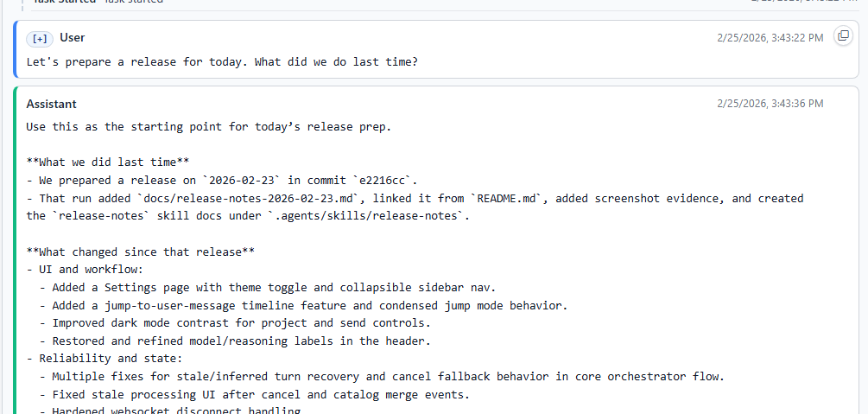
Task: Click the Assistant message header label
Action: [52, 104]
